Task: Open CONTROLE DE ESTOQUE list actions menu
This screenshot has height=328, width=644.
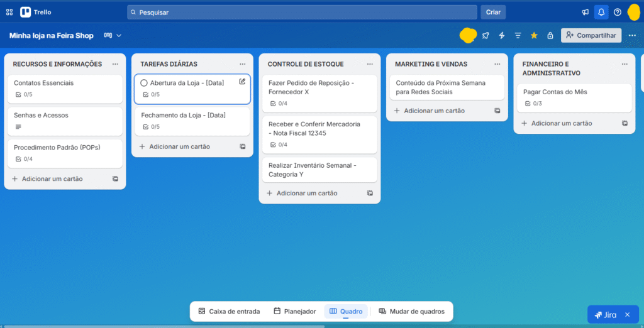Action: point(370,64)
